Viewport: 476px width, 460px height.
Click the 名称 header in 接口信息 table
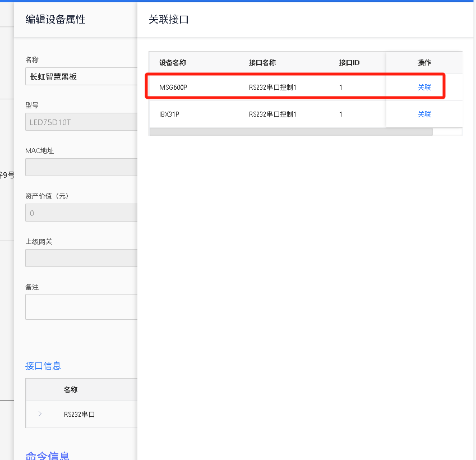71,389
